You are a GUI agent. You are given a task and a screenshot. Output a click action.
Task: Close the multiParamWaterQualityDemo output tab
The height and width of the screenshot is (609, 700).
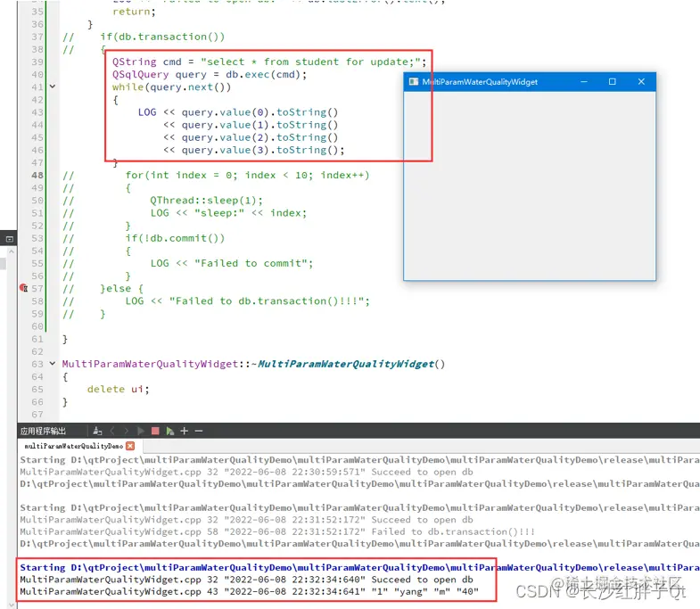pyautogui.click(x=130, y=446)
